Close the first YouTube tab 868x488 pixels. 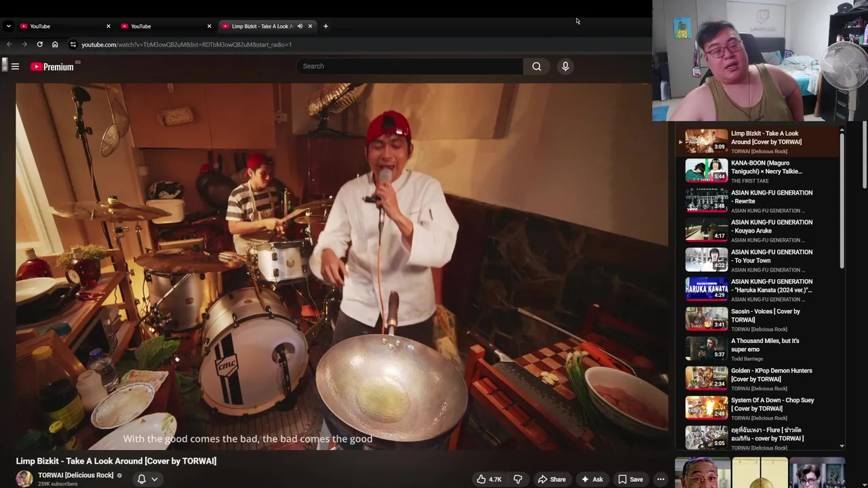coord(108,26)
